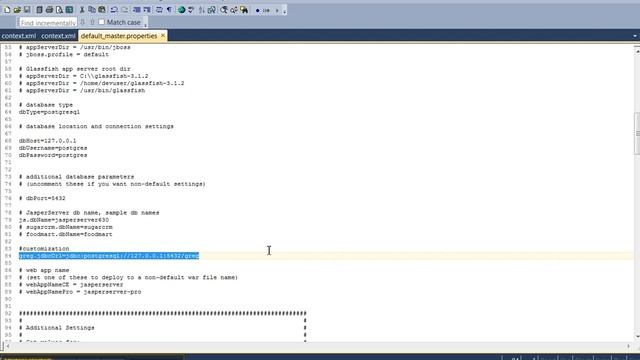Click the dbPassword=postgres line

[53, 155]
